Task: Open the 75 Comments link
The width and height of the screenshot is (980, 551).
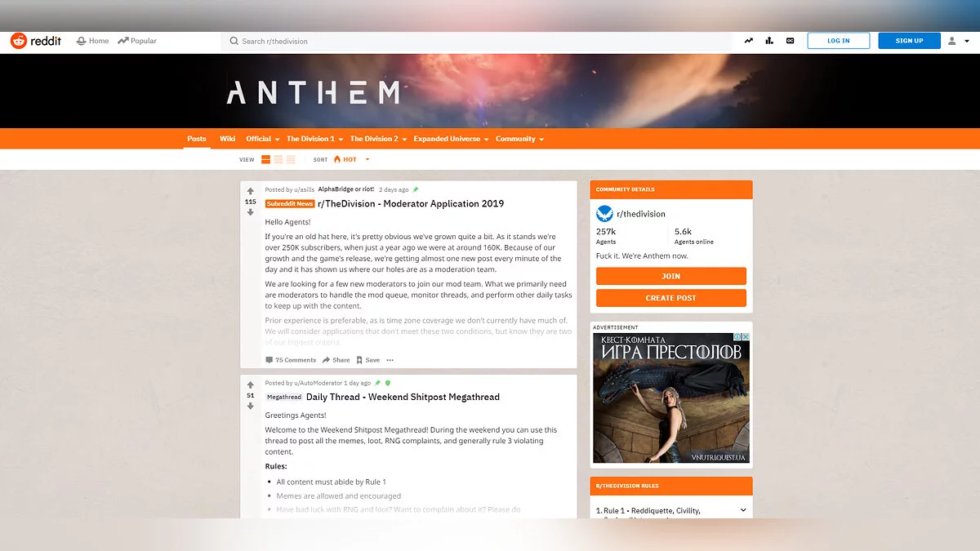Action: (x=291, y=360)
